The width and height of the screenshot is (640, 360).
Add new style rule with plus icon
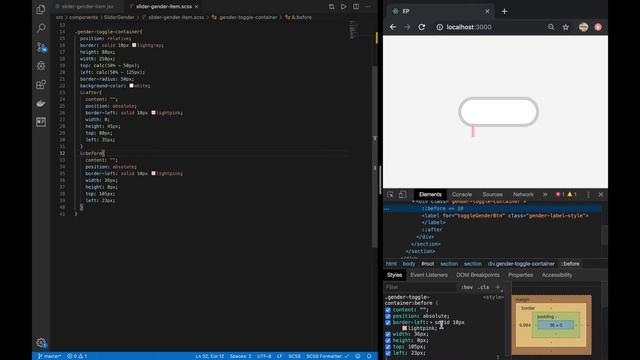click(x=498, y=287)
